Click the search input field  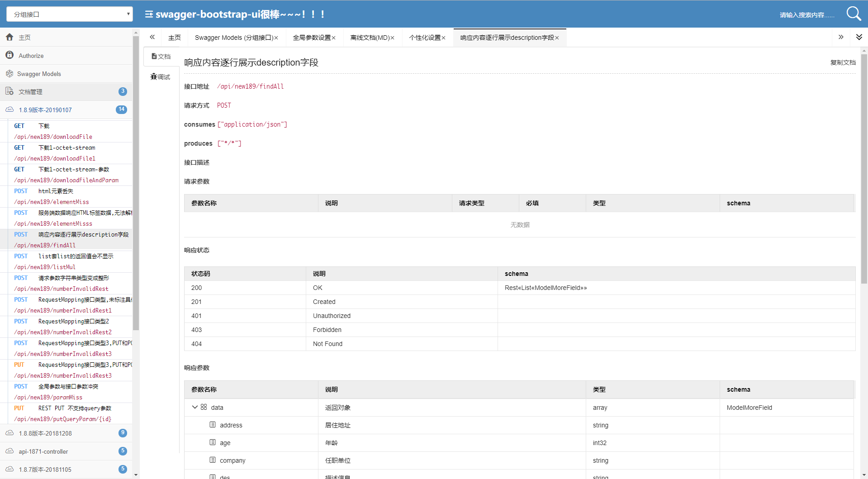807,15
